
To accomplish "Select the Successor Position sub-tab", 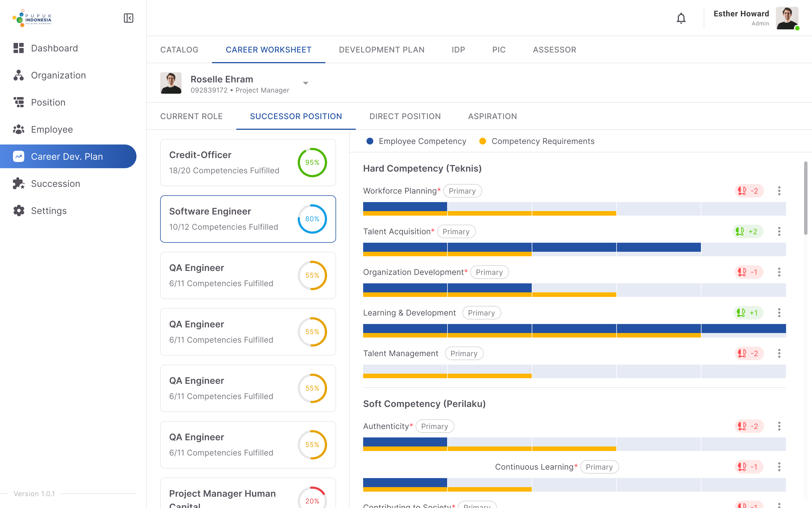I will click(x=296, y=116).
